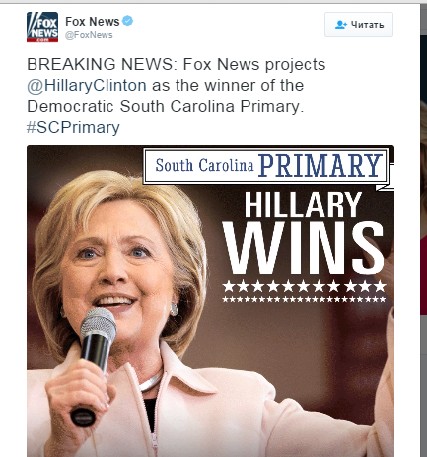This screenshot has height=457, width=427.
Task: Click the row of small white stars
Action: (304, 299)
